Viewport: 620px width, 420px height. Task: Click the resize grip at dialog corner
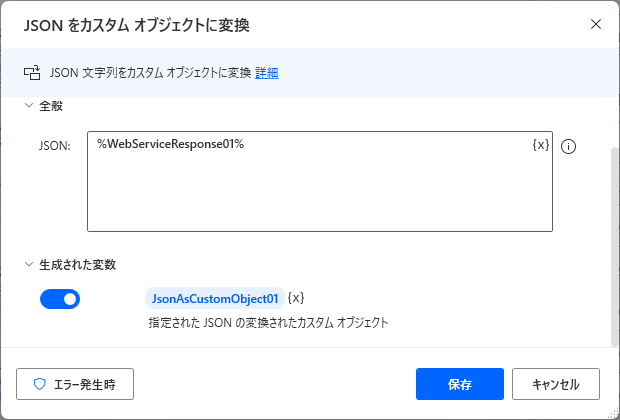(x=614, y=414)
